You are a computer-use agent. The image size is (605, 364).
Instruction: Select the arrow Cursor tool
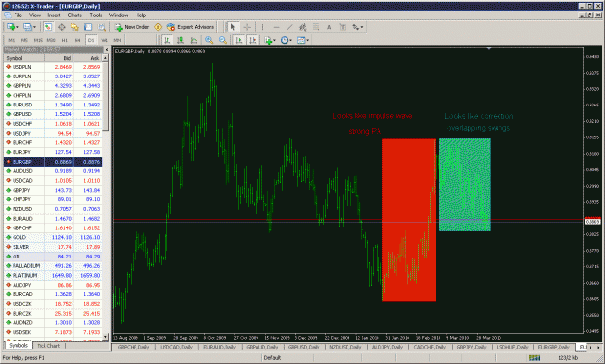point(232,27)
